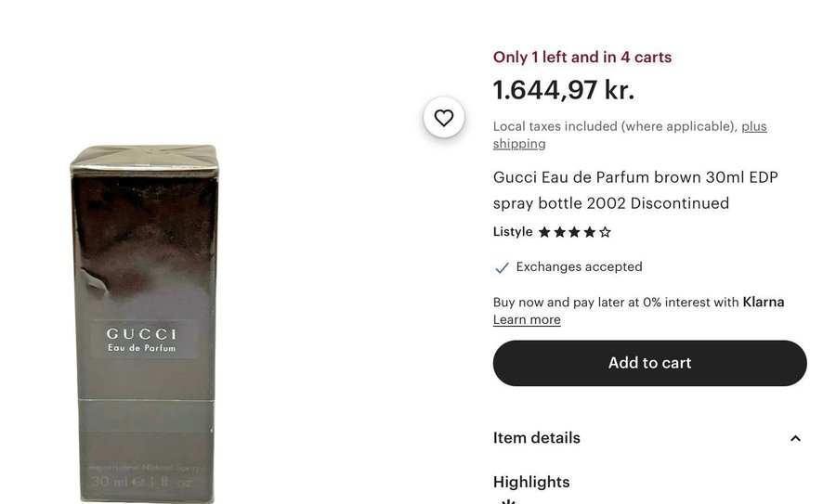Follow the plus shipping link

[519, 144]
